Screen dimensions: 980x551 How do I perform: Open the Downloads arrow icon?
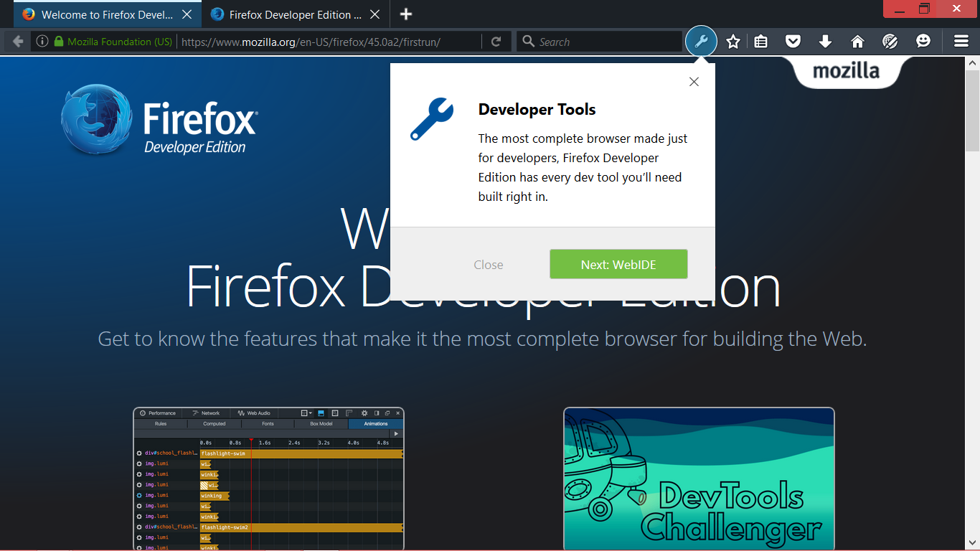point(825,42)
